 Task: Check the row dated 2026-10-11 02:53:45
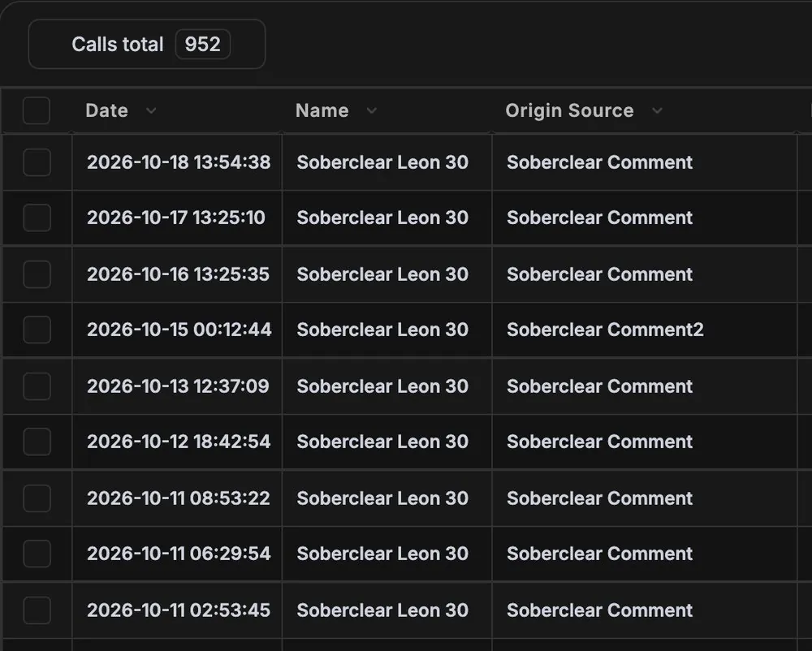click(37, 610)
